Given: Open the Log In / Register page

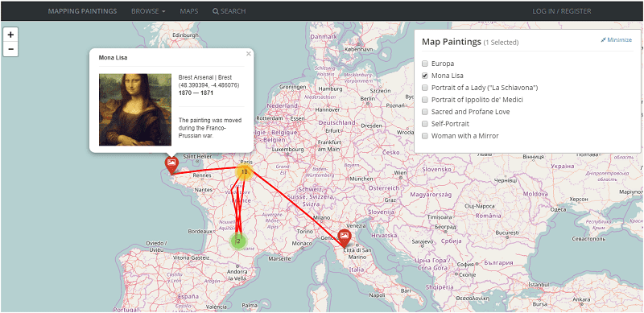Looking at the screenshot, I should (x=562, y=11).
